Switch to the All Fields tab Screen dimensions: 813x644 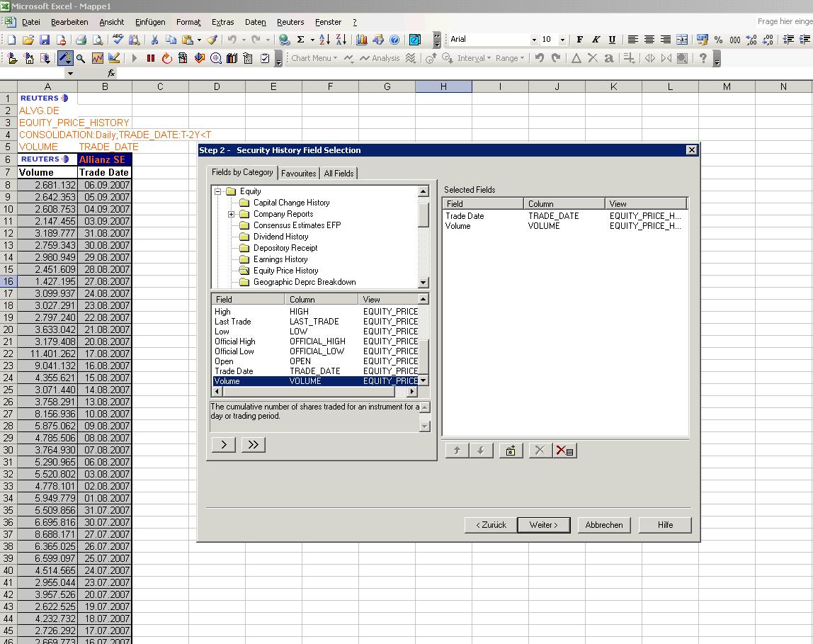pyautogui.click(x=339, y=173)
